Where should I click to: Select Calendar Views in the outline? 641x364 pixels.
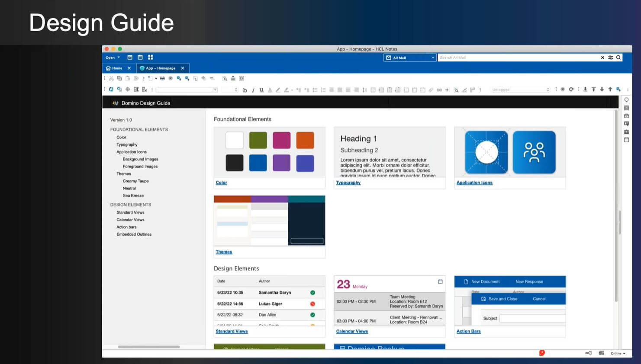(130, 220)
